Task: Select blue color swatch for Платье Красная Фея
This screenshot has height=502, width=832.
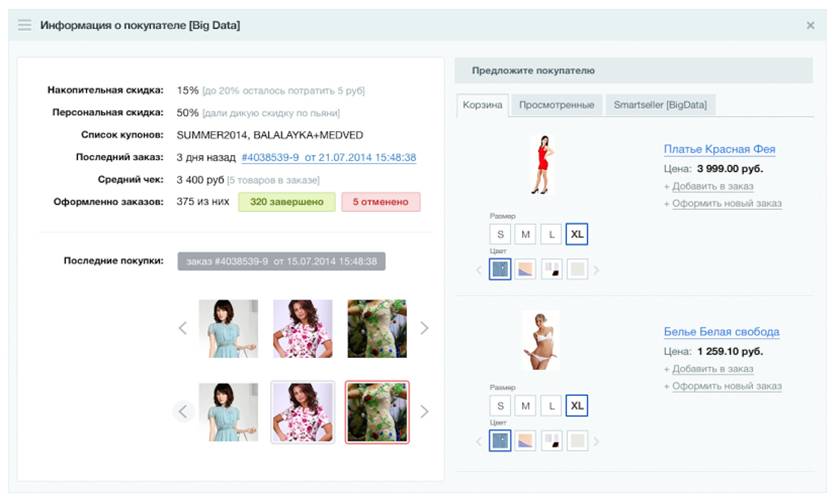Action: pos(500,269)
